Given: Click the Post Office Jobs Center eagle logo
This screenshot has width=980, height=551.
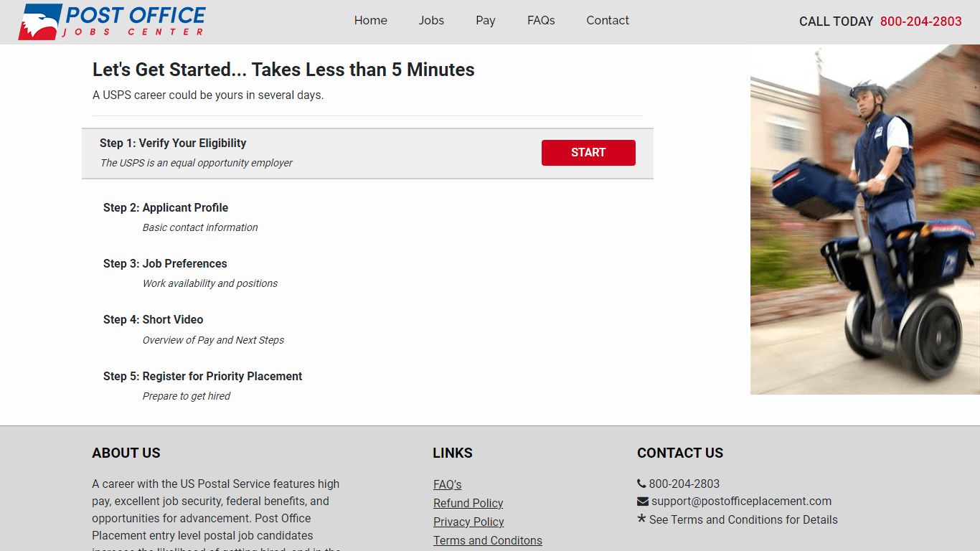Looking at the screenshot, I should (x=40, y=22).
